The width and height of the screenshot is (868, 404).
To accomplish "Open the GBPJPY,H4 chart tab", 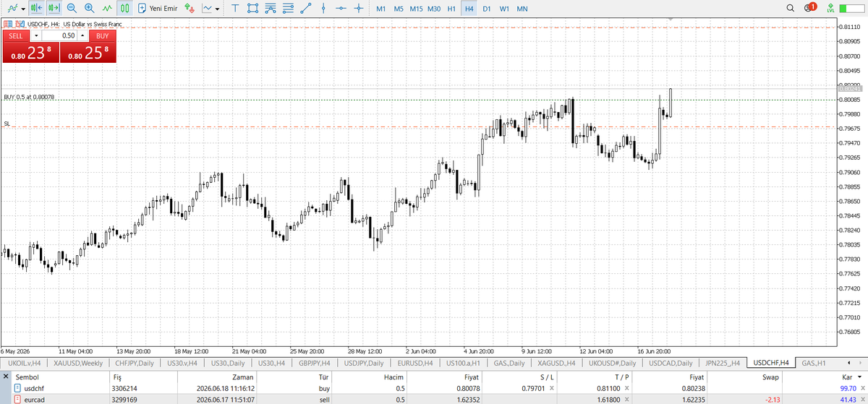I will click(315, 363).
